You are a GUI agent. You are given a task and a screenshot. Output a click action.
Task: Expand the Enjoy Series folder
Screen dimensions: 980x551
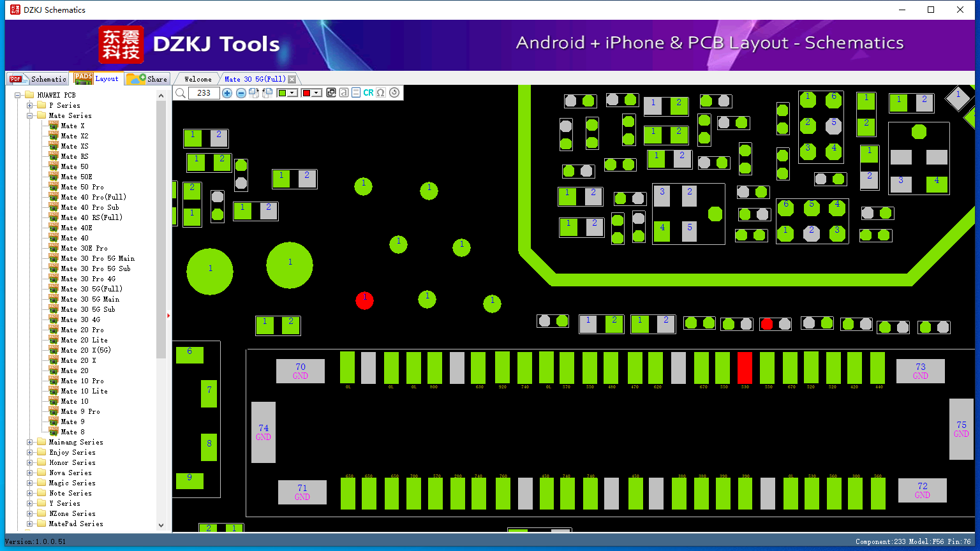[29, 452]
